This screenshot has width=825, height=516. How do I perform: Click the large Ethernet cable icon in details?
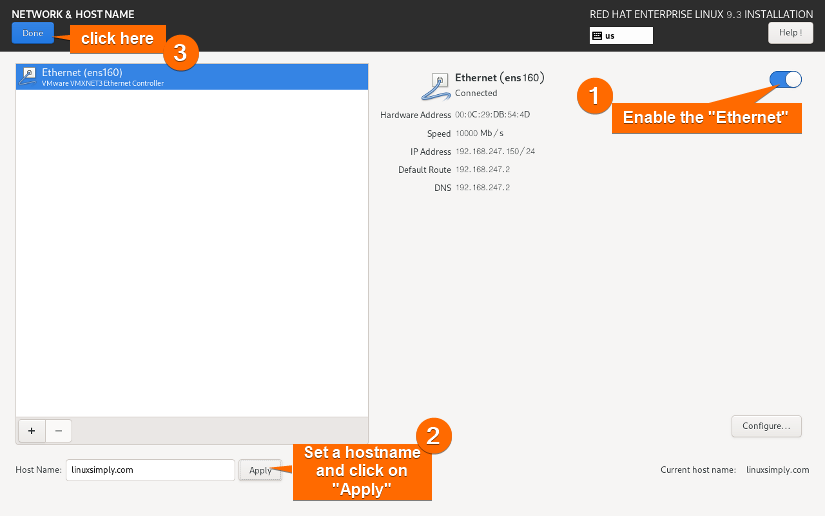(436, 87)
